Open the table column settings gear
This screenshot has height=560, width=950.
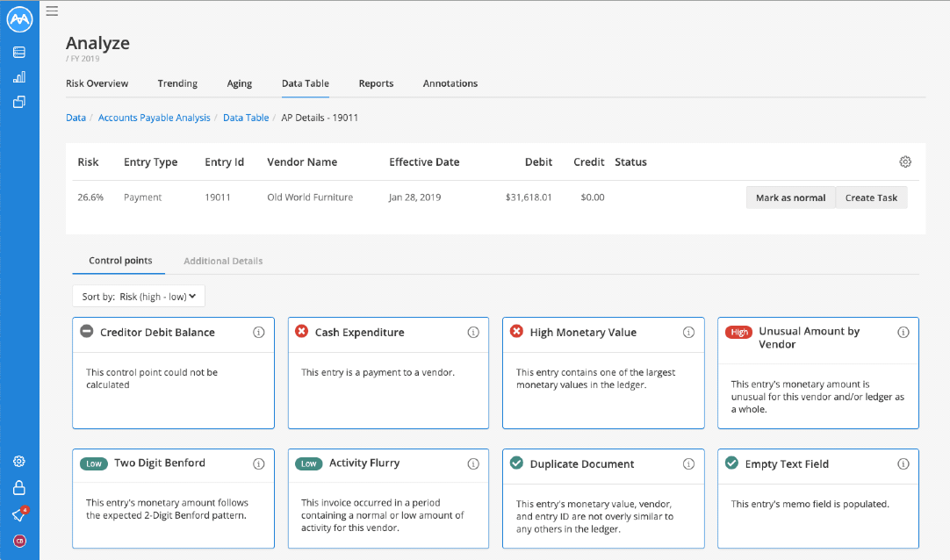(905, 162)
